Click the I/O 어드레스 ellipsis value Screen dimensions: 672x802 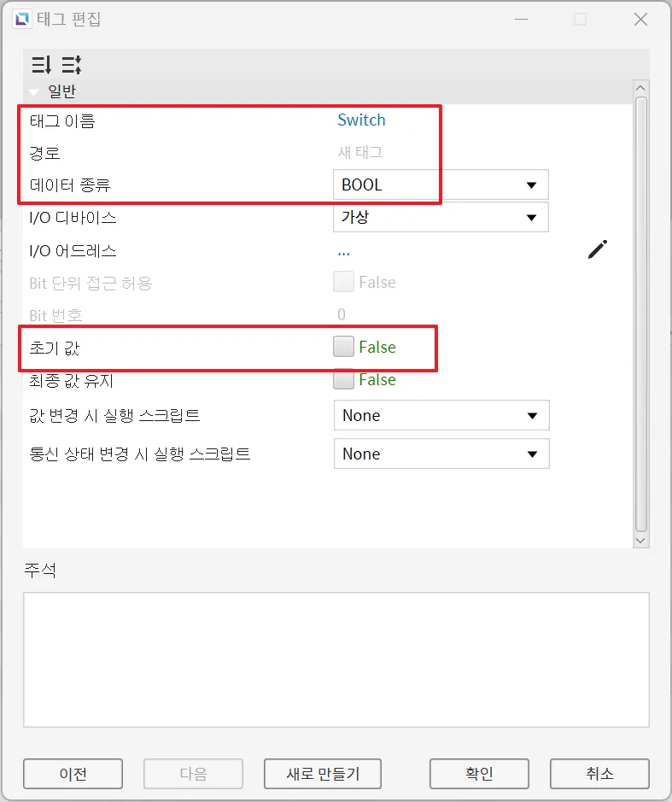pyautogui.click(x=344, y=251)
